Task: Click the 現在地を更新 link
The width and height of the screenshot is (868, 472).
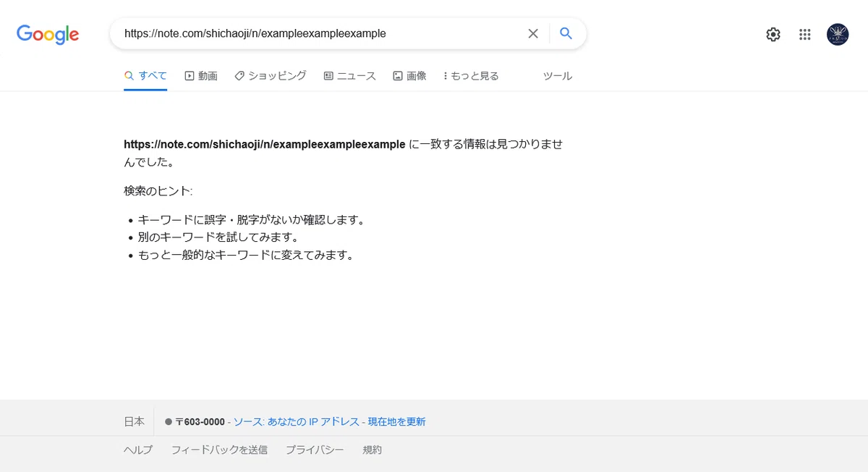Action: coord(396,421)
